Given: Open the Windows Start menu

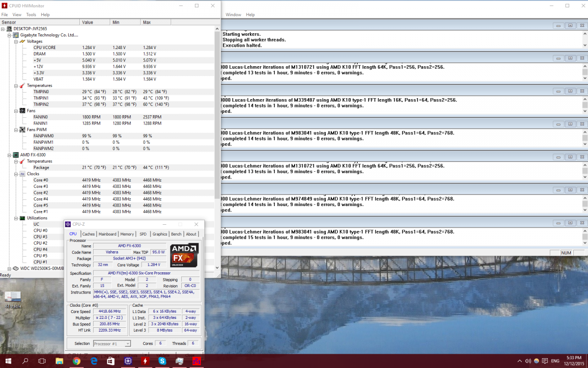Looking at the screenshot, I should 8,361.
